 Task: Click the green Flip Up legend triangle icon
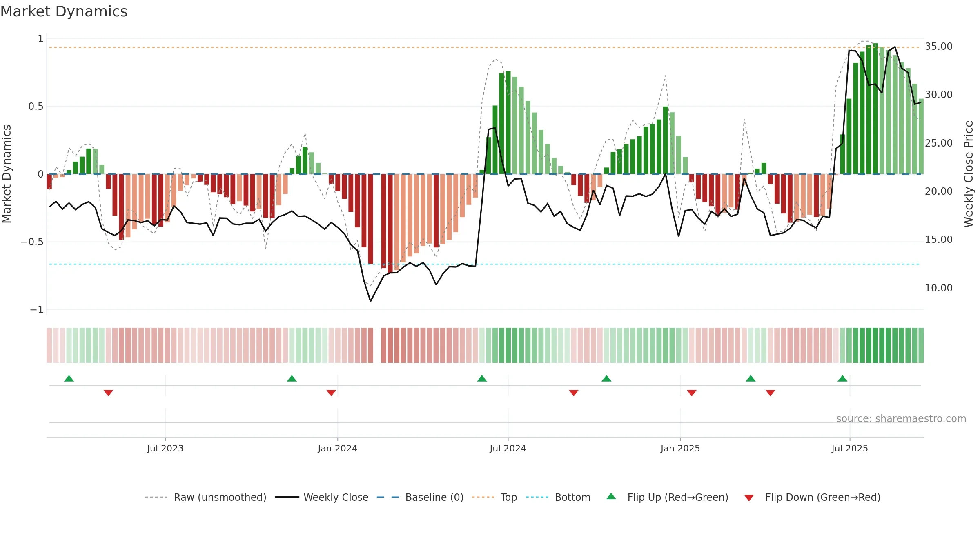[x=611, y=496]
